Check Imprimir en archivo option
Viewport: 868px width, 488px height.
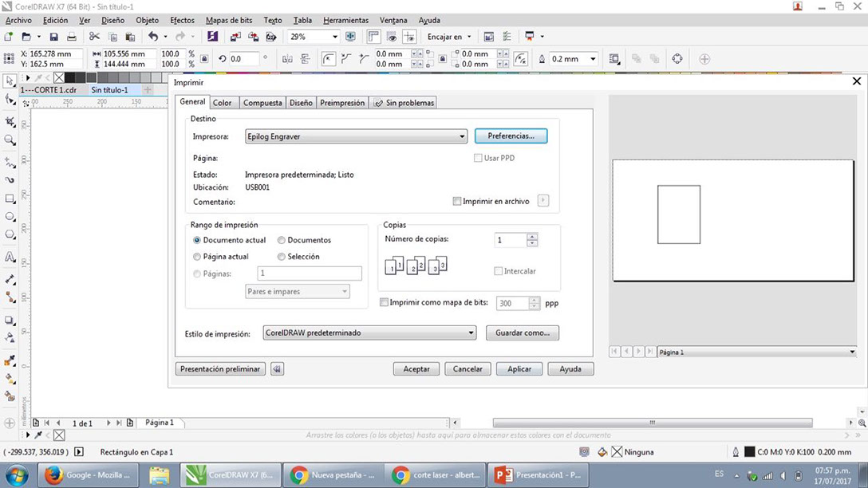tap(456, 202)
